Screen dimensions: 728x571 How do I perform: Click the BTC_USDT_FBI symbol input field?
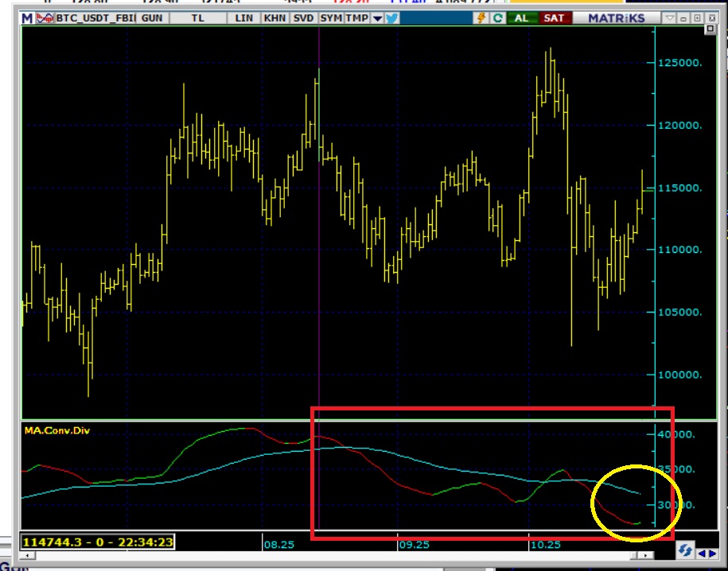click(x=94, y=17)
